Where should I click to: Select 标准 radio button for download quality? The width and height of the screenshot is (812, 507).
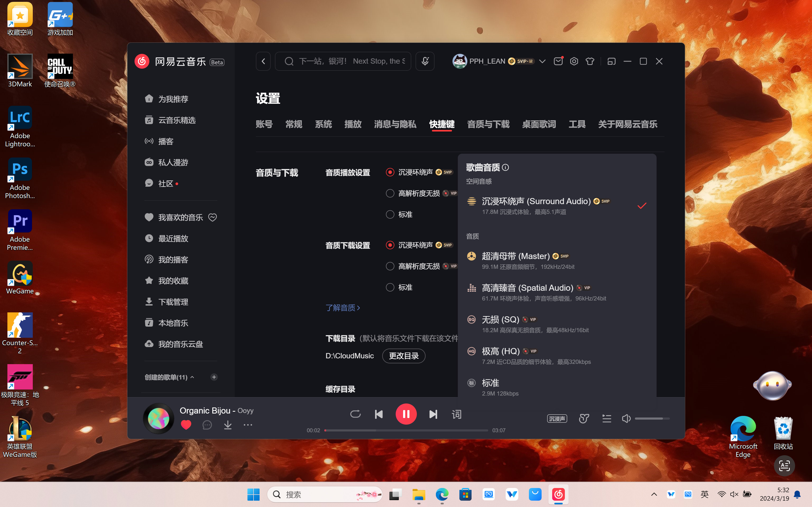pyautogui.click(x=390, y=287)
